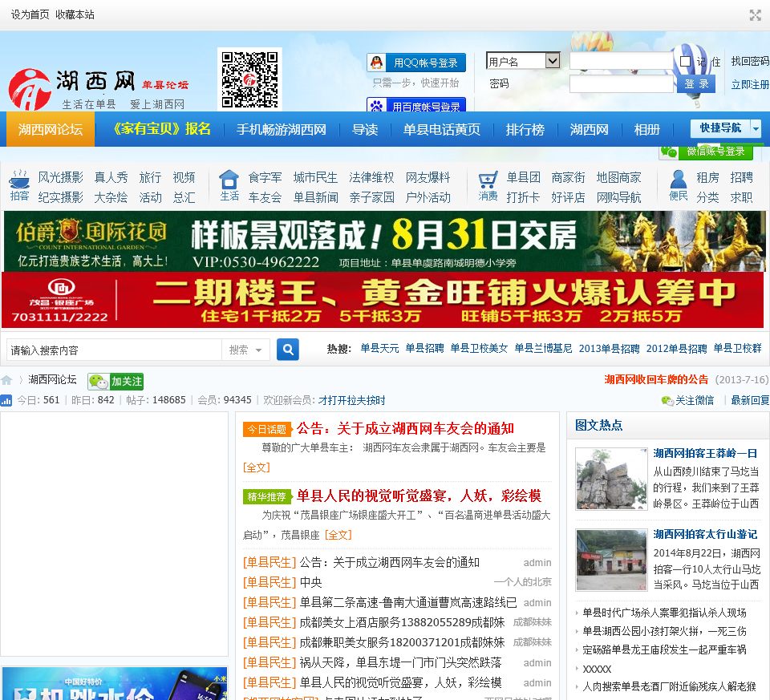
Task: Open headline 公告：关于成立湖西网车友会的通知
Action: (405, 428)
